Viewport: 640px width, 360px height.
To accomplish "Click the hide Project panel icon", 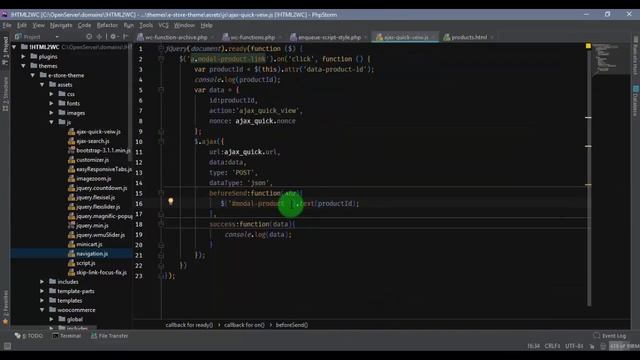I will pyautogui.click(x=125, y=37).
